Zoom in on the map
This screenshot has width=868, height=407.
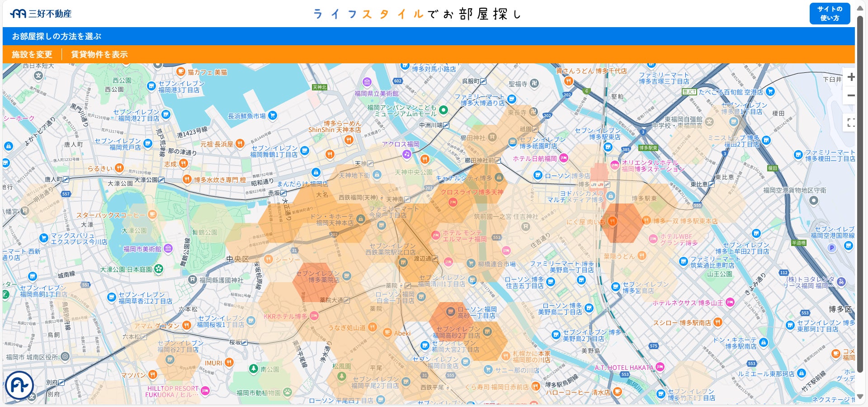(850, 77)
